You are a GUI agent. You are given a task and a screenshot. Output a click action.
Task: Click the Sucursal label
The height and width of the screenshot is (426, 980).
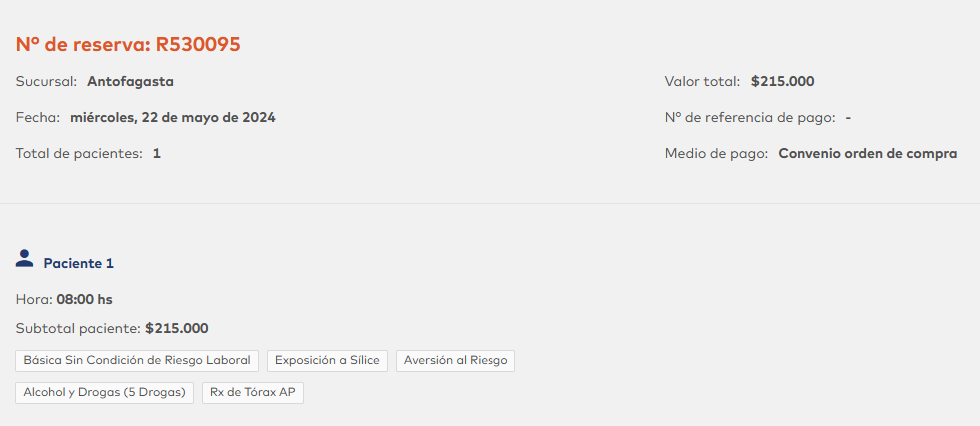(x=46, y=81)
